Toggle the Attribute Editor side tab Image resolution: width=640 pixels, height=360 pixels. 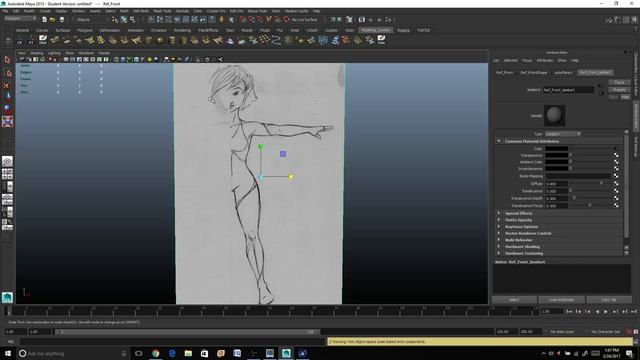point(636,116)
